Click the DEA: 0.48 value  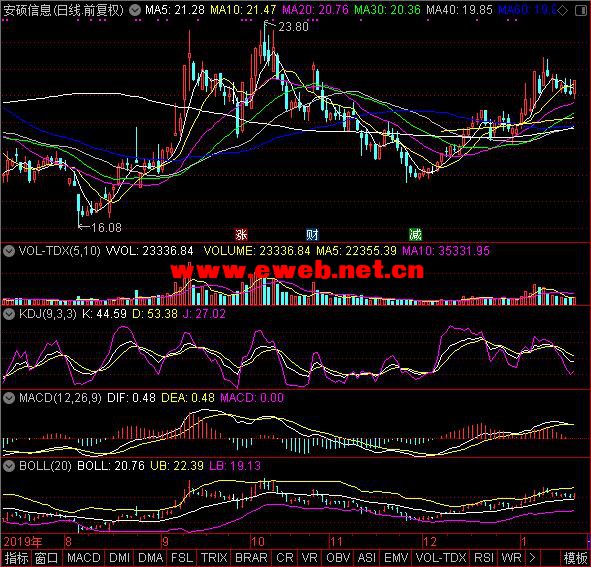[x=188, y=398]
